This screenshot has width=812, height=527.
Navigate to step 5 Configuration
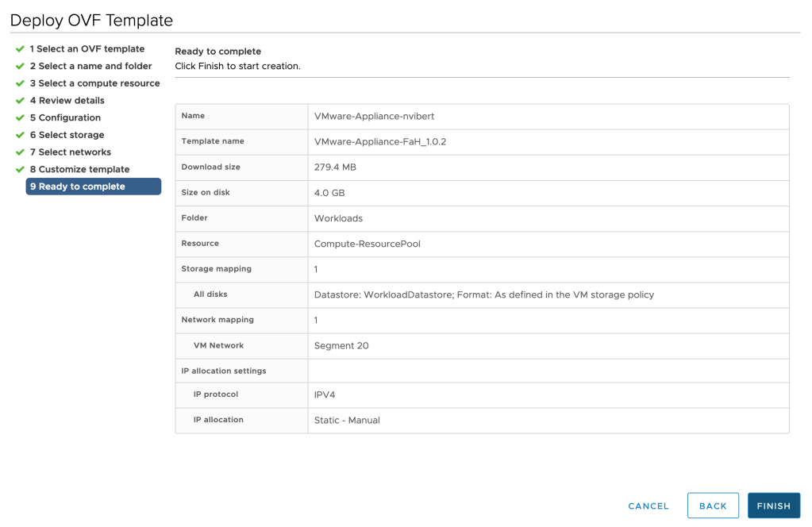click(x=65, y=118)
